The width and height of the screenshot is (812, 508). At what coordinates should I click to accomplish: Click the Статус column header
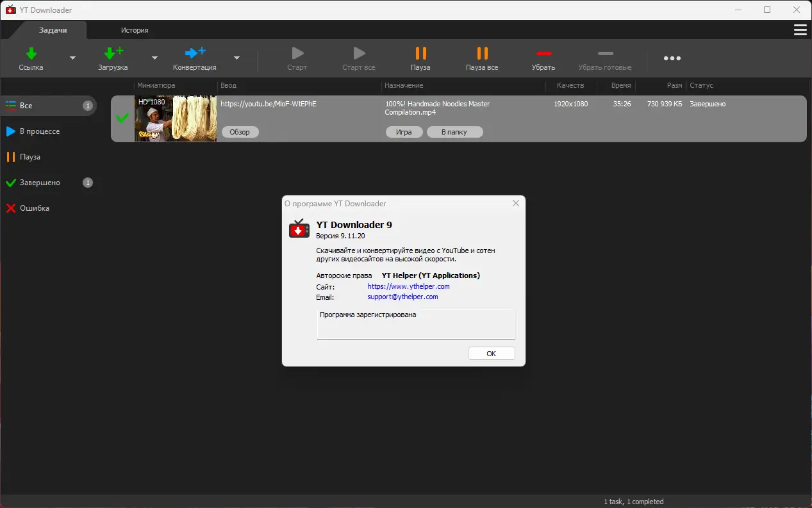[701, 85]
